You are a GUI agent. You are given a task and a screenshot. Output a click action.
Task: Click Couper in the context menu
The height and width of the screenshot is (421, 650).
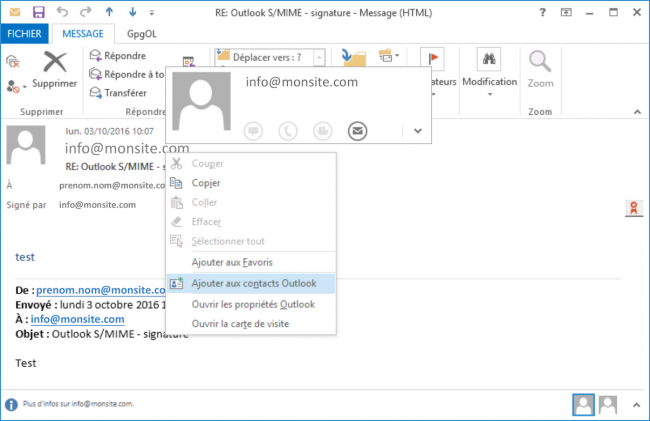pyautogui.click(x=251, y=164)
